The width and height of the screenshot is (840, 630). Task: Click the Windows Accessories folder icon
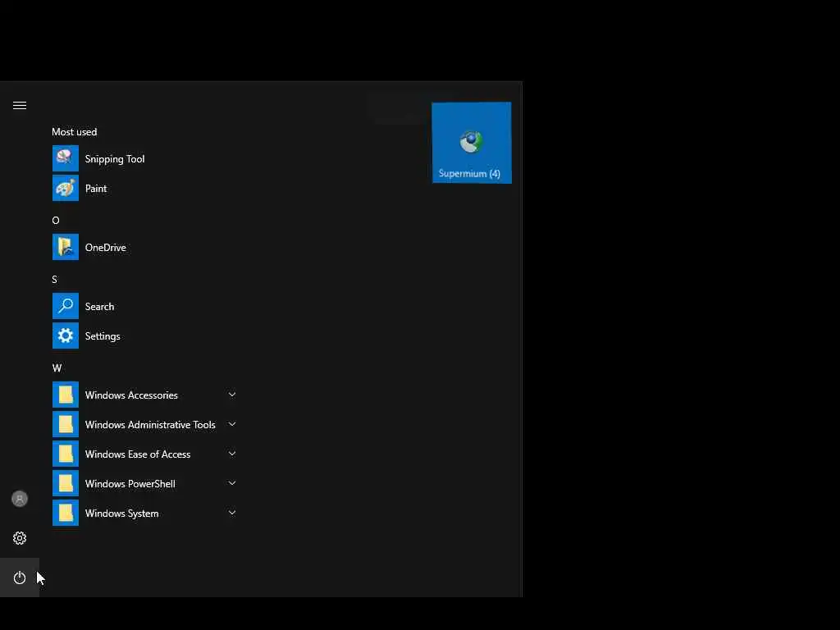tap(66, 395)
